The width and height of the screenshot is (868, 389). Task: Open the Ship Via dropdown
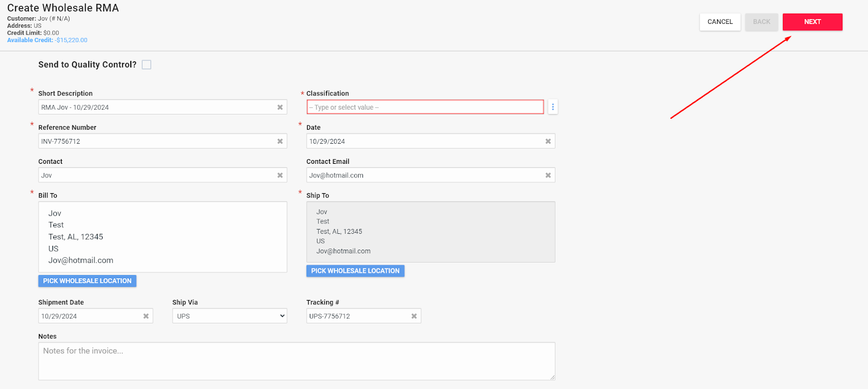click(x=229, y=316)
